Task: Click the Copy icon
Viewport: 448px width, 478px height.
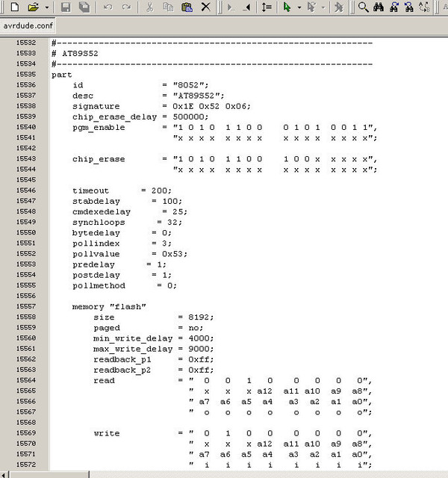Action: (x=168, y=7)
